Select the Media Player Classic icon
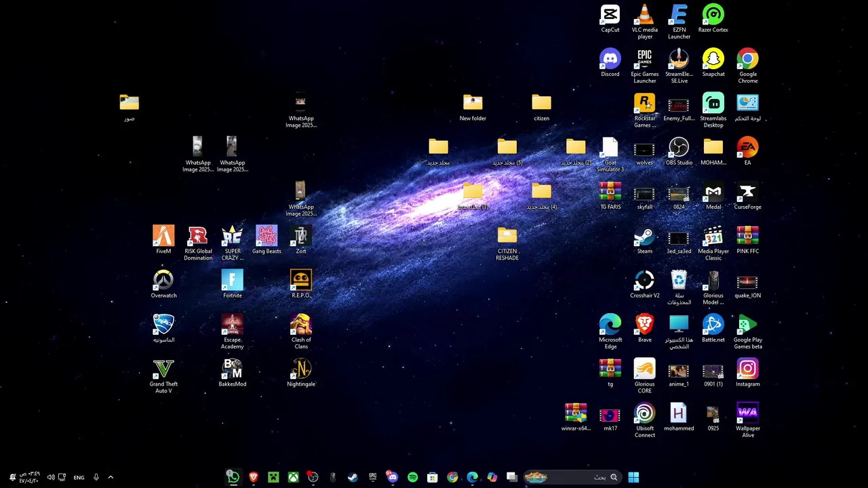 click(x=713, y=243)
